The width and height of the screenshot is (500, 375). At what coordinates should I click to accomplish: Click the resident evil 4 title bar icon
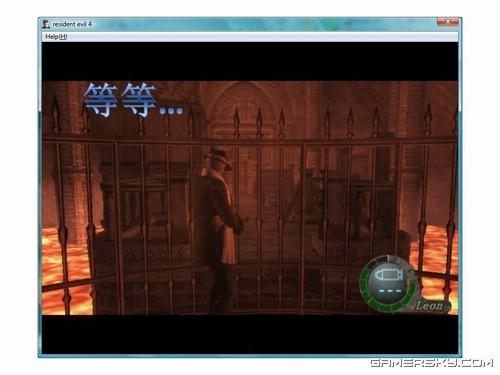coord(46,24)
